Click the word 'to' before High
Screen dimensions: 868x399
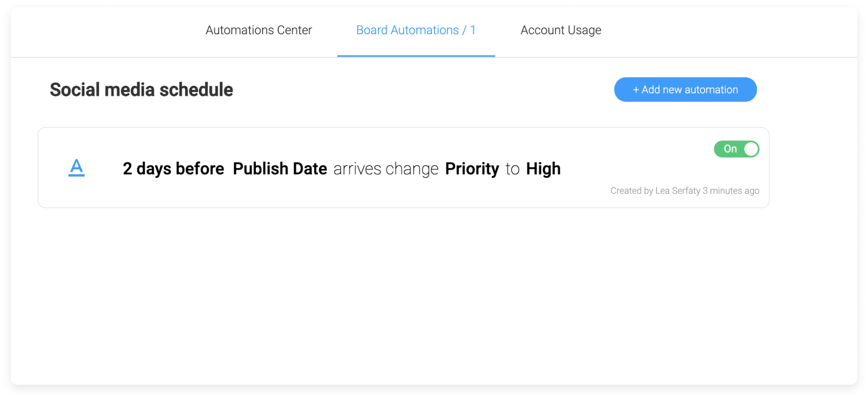(512, 170)
